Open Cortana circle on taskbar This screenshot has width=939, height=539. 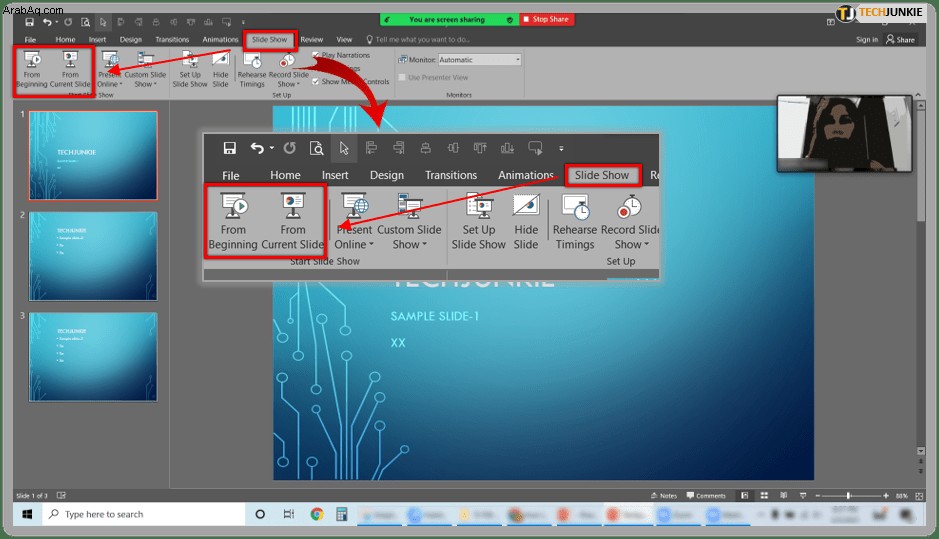point(260,514)
